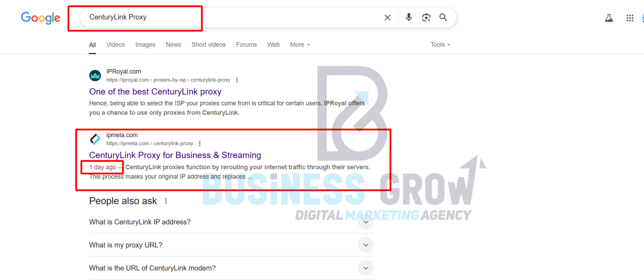
Task: Switch to the Web tab
Action: [273, 45]
